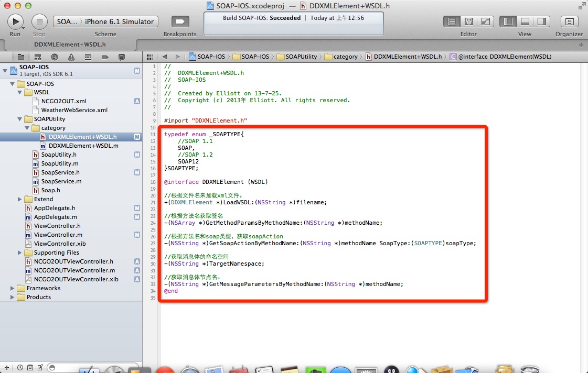
Task: Toggle the Utilities pane visibility
Action: pyautogui.click(x=542, y=21)
